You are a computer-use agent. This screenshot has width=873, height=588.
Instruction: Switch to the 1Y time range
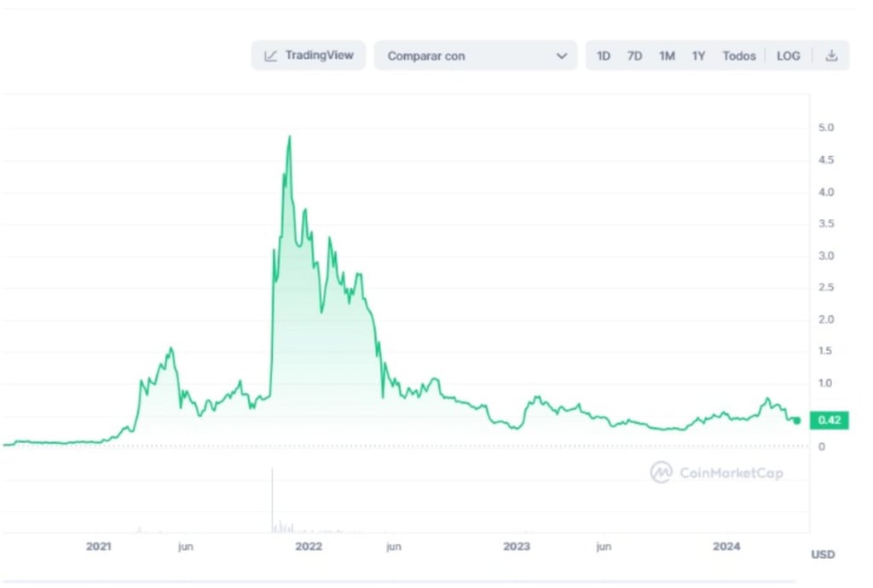[x=698, y=56]
